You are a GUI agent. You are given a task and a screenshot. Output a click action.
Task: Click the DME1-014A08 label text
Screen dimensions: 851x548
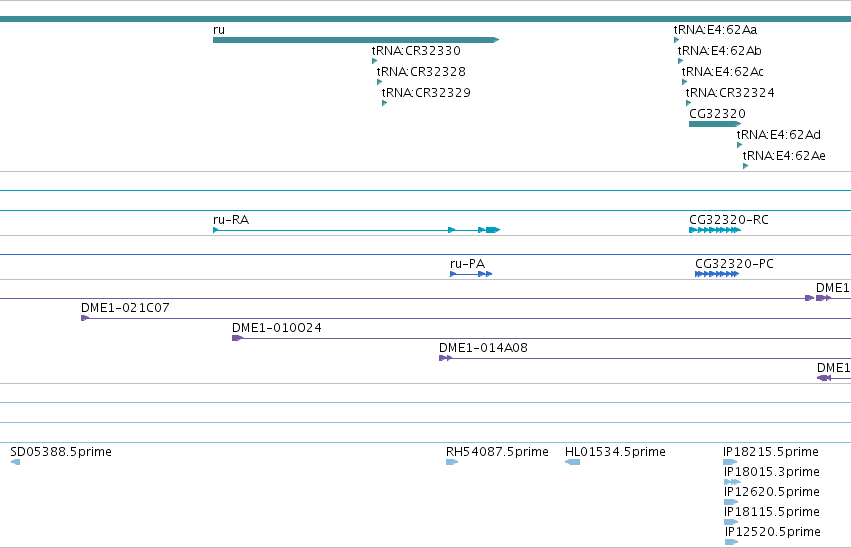[484, 348]
